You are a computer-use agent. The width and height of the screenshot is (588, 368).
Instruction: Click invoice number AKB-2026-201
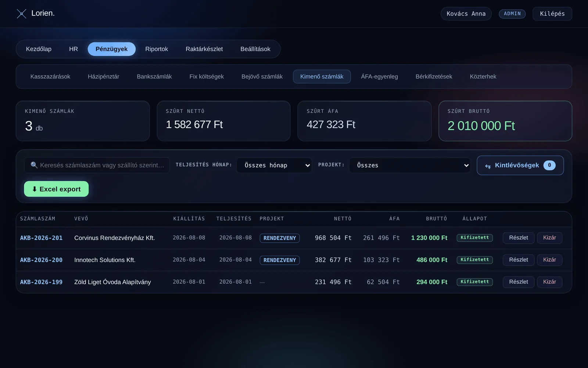tap(41, 238)
